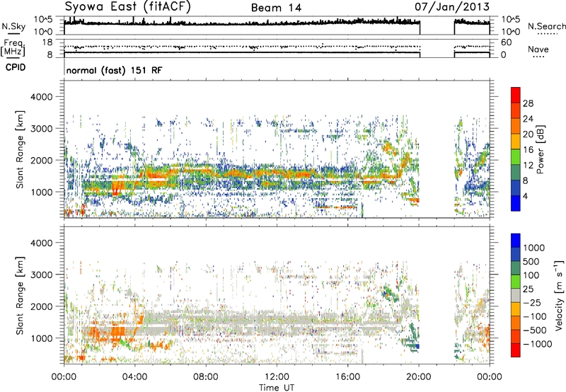Click Velocity colorbar segment between -100 and -500
The height and width of the screenshot is (392, 566).
516,323
